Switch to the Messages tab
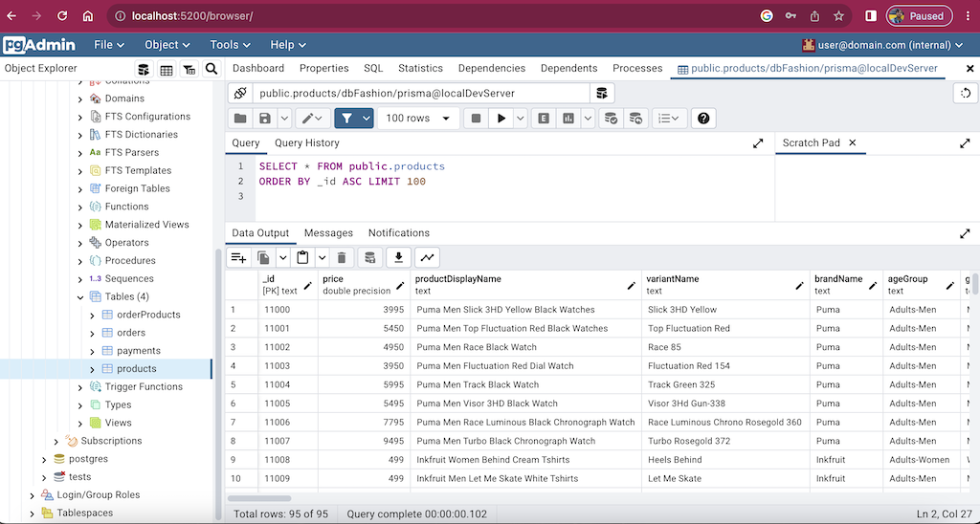Image resolution: width=980 pixels, height=524 pixels. pos(329,233)
